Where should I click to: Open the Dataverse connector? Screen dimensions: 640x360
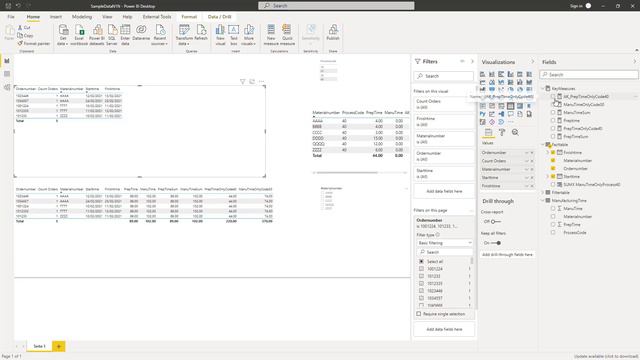point(141,33)
